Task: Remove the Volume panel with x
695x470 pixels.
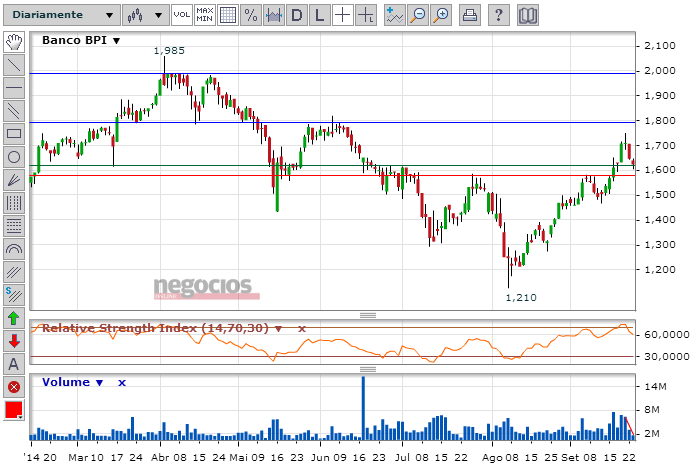Action: [x=122, y=383]
